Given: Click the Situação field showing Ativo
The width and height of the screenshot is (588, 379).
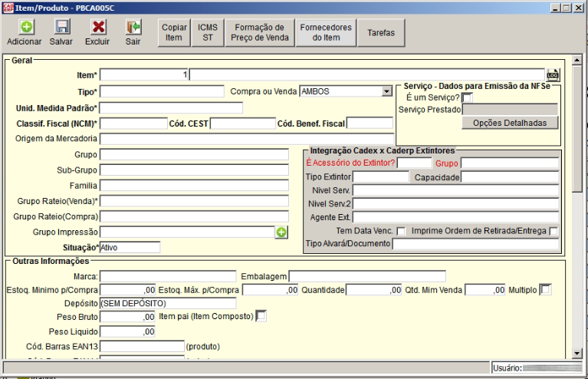Looking at the screenshot, I should [x=130, y=247].
